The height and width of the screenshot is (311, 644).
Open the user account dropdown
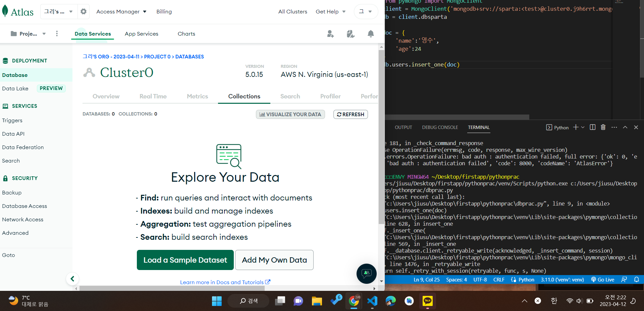pos(366,11)
